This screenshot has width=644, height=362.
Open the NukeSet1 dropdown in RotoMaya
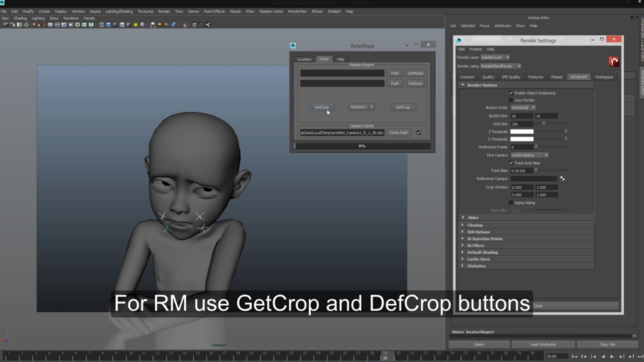pos(362,107)
